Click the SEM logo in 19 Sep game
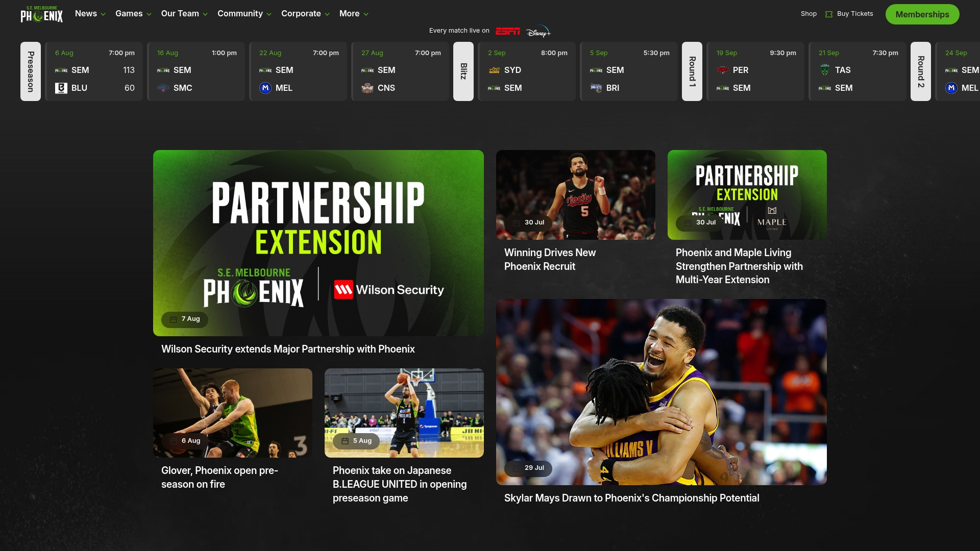This screenshot has width=980, height=551. pos(723,88)
